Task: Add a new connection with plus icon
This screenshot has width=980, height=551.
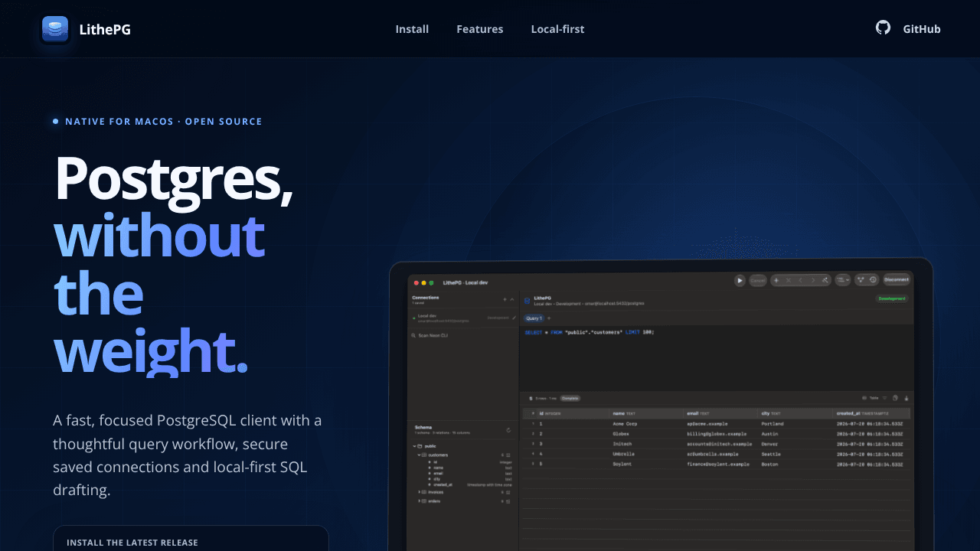Action: click(505, 299)
